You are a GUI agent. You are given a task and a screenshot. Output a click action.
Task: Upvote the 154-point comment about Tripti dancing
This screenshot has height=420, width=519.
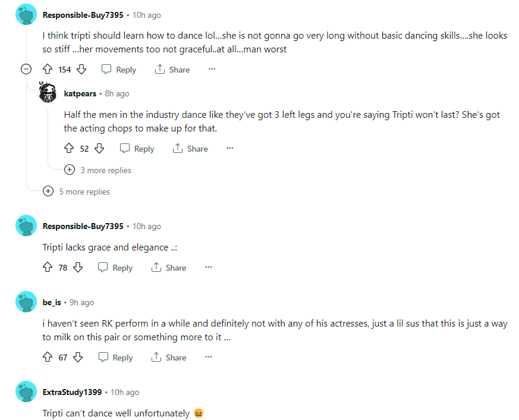(x=48, y=70)
